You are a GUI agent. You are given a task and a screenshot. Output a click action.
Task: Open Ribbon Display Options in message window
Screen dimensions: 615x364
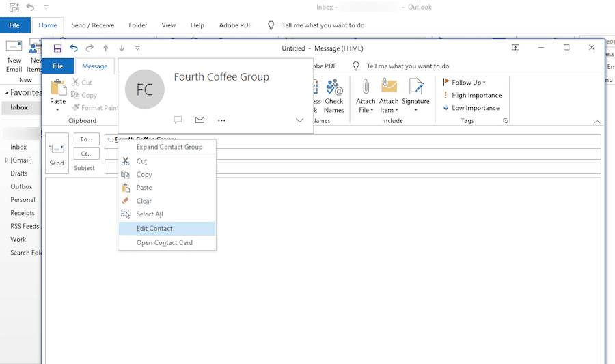515,47
